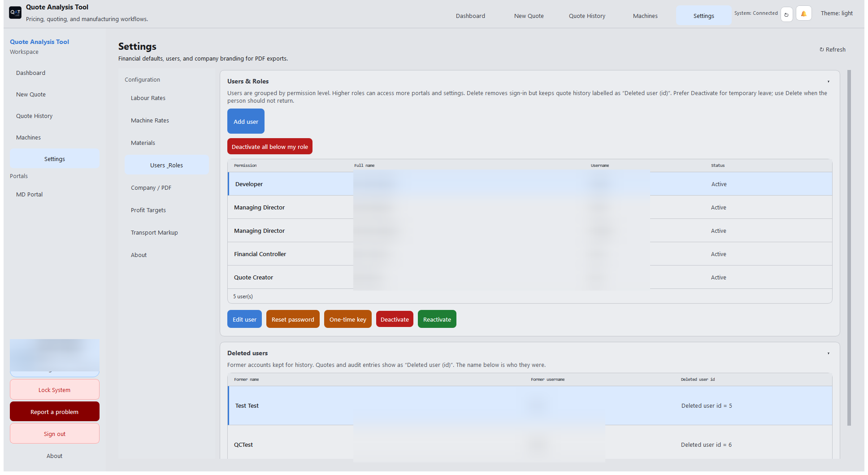Image resolution: width=868 pixels, height=475 pixels.
Task: Click the green Reactivate button
Action: [437, 319]
